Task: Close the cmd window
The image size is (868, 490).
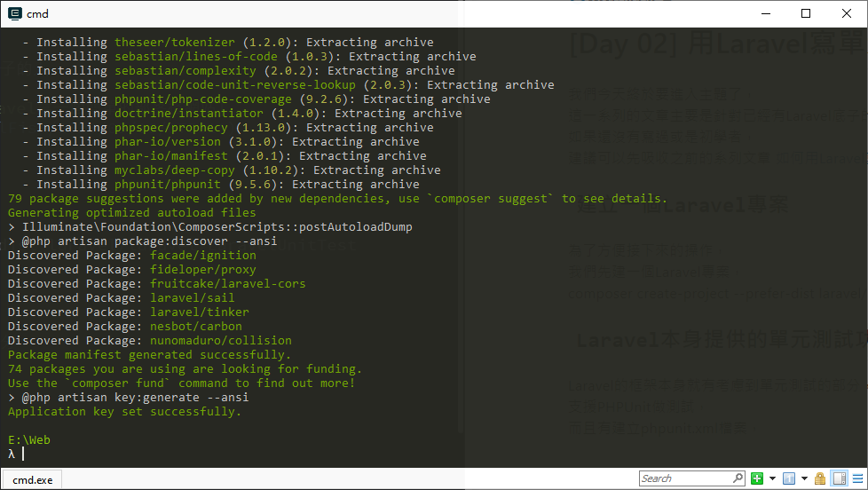Action: click(847, 14)
